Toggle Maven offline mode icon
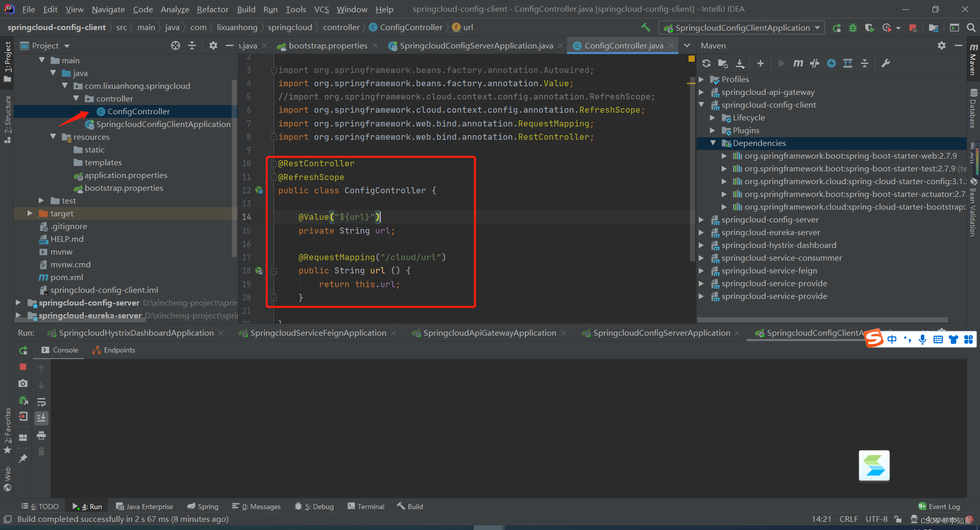The width and height of the screenshot is (980, 530). (815, 63)
